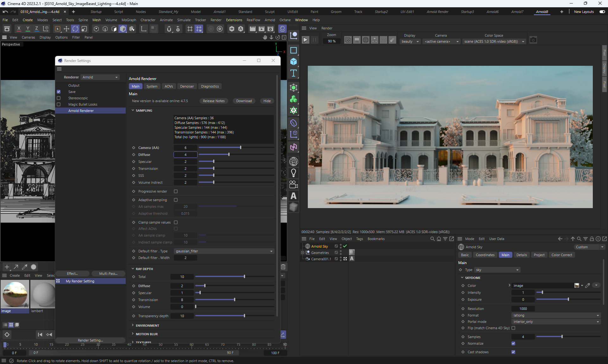Activate the Rotate tool in the top toolbar
This screenshot has width=608, height=364.
click(x=75, y=29)
